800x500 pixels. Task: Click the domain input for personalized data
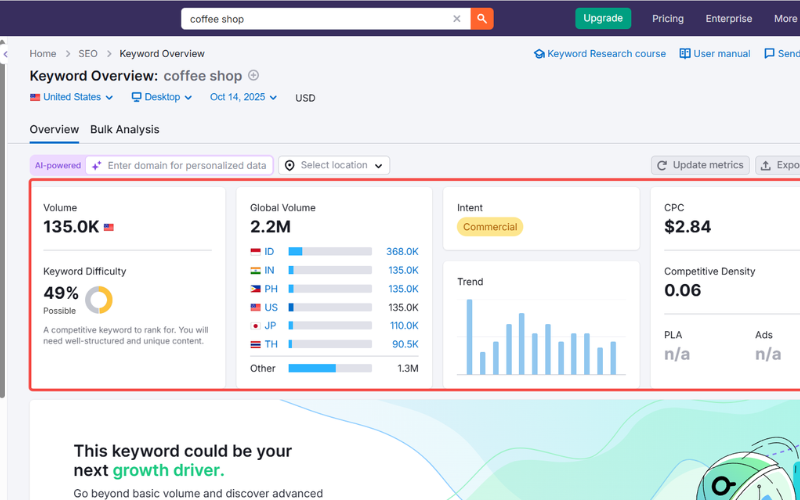click(186, 165)
